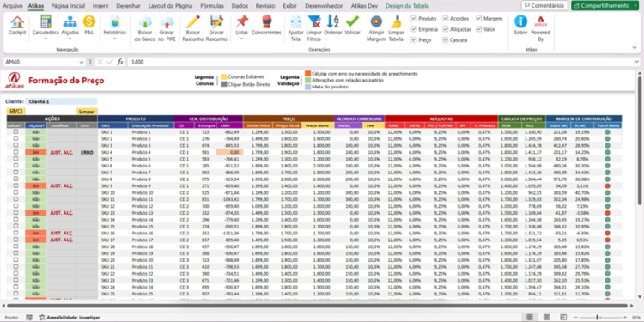
Task: Switch to the Atikas Dev tab
Action: (364, 6)
